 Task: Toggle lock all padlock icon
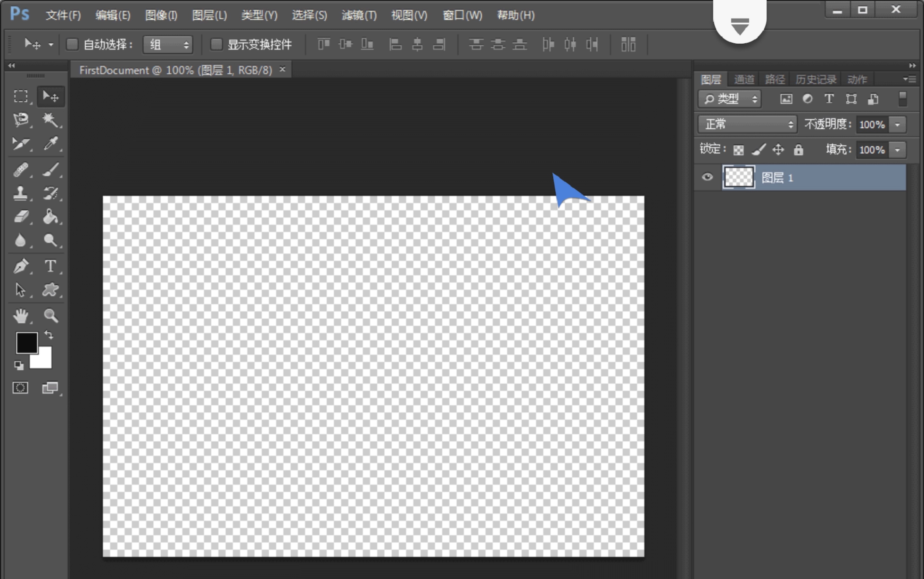(798, 149)
